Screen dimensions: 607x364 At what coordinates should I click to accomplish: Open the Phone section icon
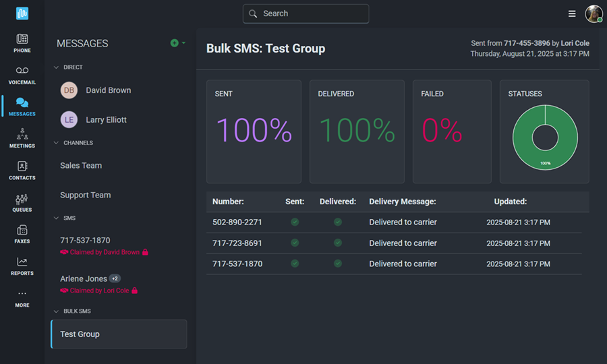coord(22,39)
